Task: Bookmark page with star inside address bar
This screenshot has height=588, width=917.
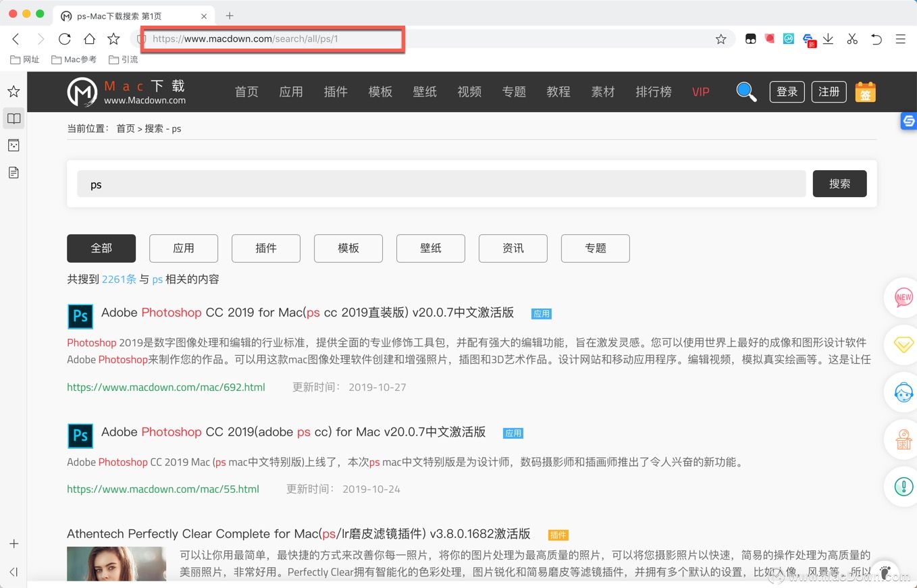Action: click(720, 39)
